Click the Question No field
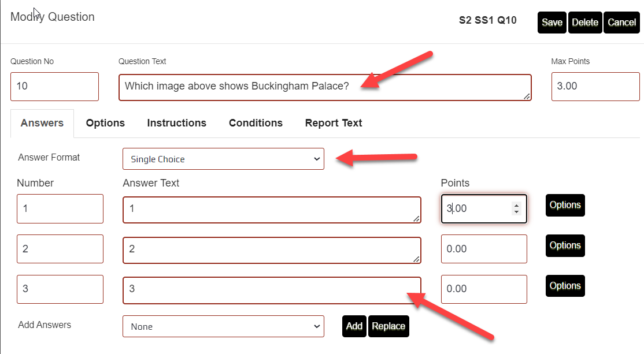The width and height of the screenshot is (644, 354). [54, 87]
